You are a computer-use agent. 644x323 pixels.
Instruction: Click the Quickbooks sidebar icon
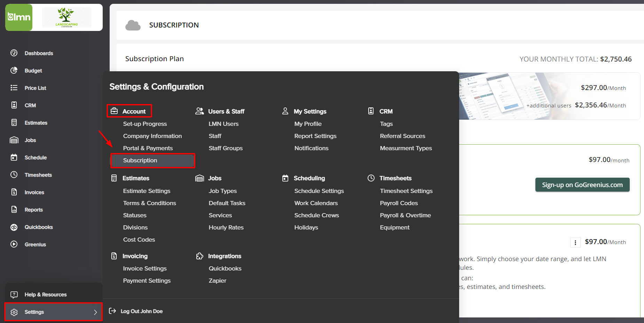coord(14,227)
